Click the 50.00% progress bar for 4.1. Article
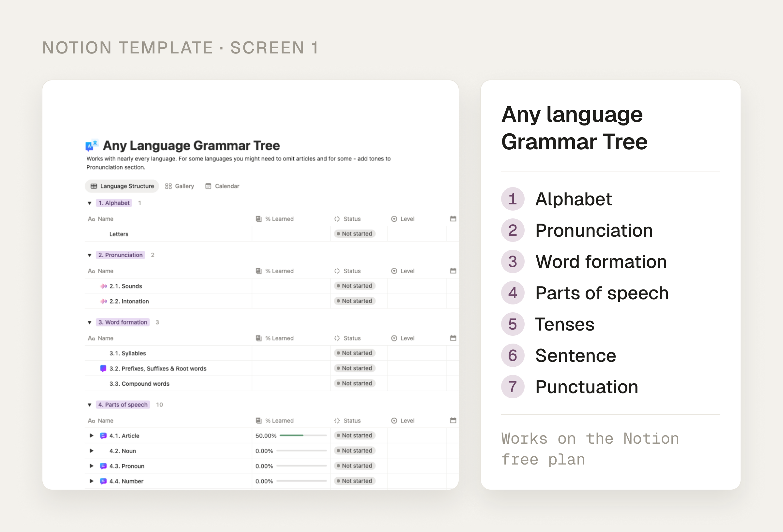 [303, 436]
